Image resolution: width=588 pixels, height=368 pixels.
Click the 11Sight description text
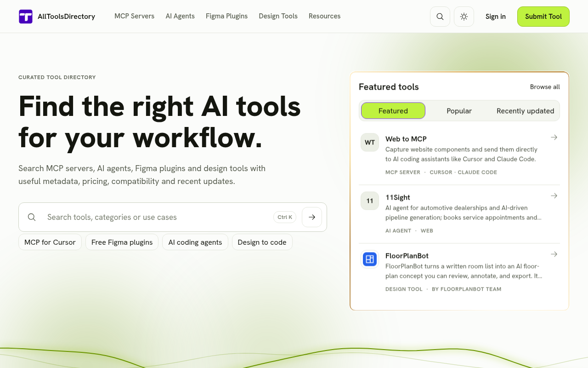(x=464, y=213)
